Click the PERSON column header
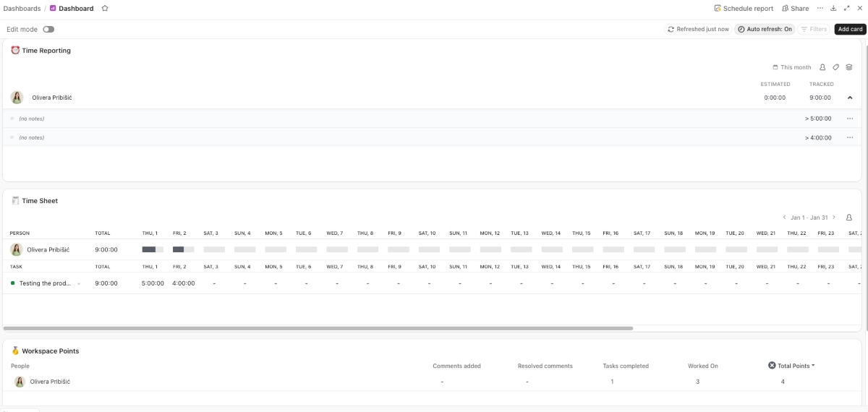This screenshot has height=412, width=868. [x=20, y=233]
